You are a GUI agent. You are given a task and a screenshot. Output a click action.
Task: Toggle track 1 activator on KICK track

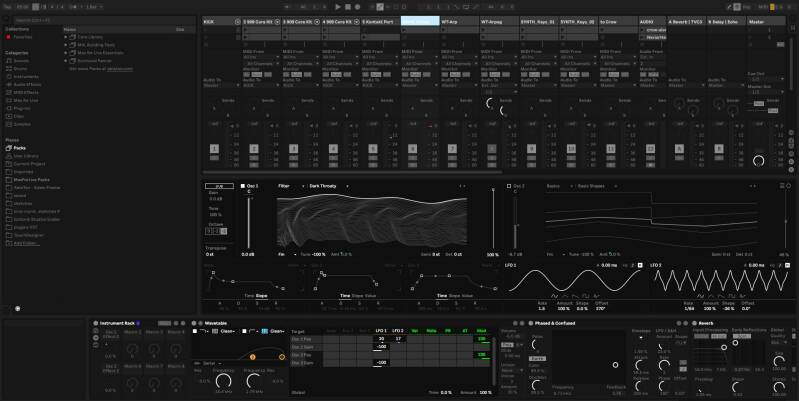click(214, 149)
